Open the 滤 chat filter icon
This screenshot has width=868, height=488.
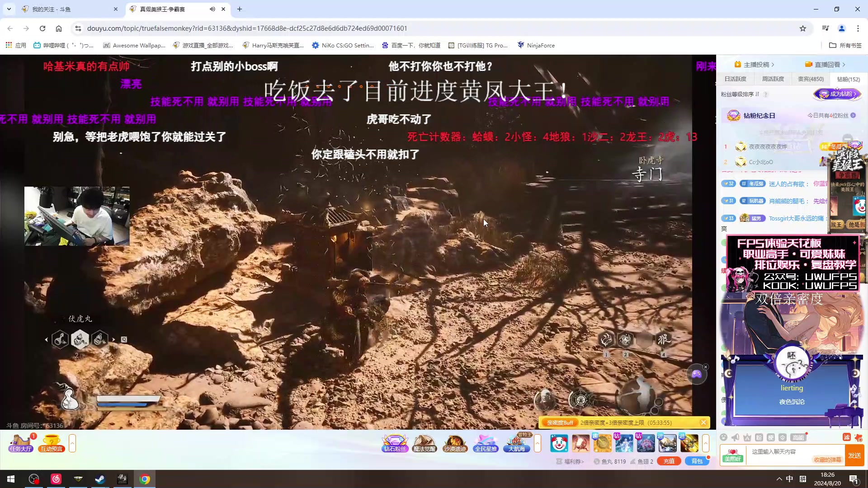(x=846, y=437)
